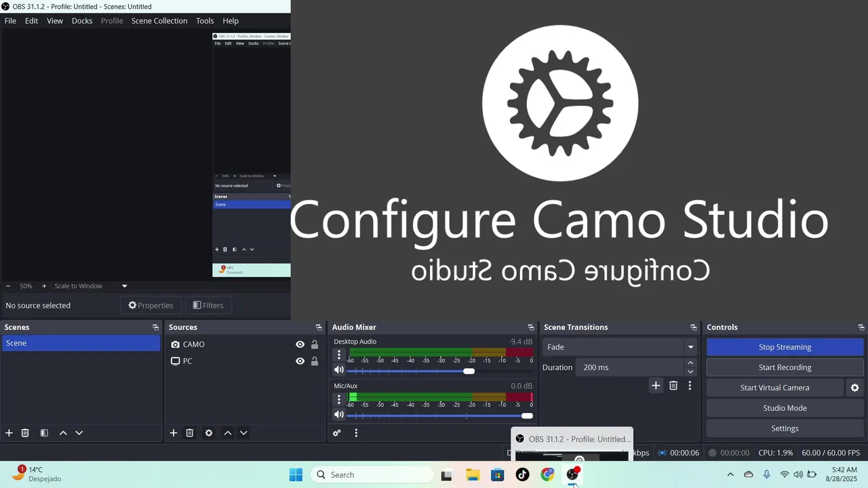This screenshot has width=868, height=488.
Task: Select the PC source row
Action: coord(245,361)
